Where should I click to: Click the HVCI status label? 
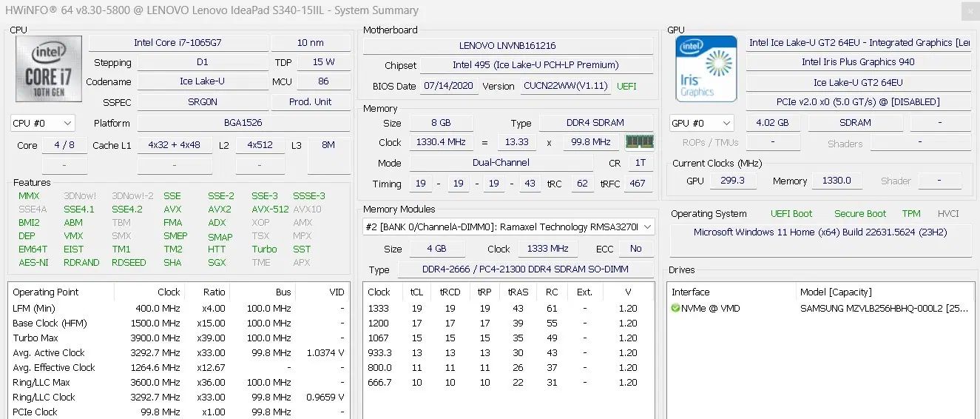(x=948, y=214)
